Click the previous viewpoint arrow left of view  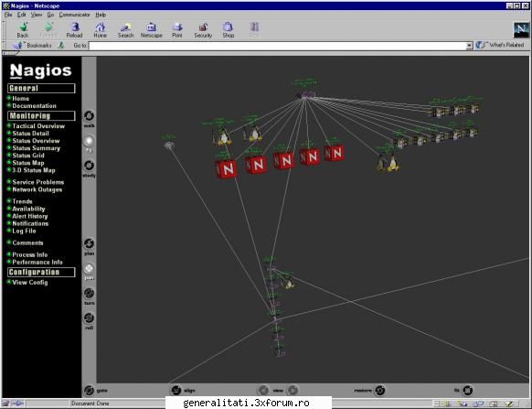[x=263, y=390]
